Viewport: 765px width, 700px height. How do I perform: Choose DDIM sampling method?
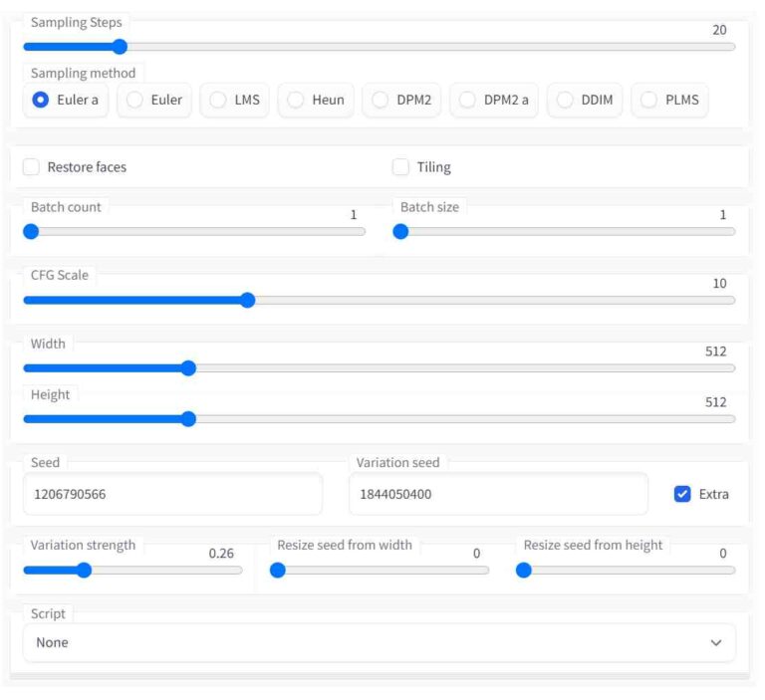pyautogui.click(x=565, y=100)
